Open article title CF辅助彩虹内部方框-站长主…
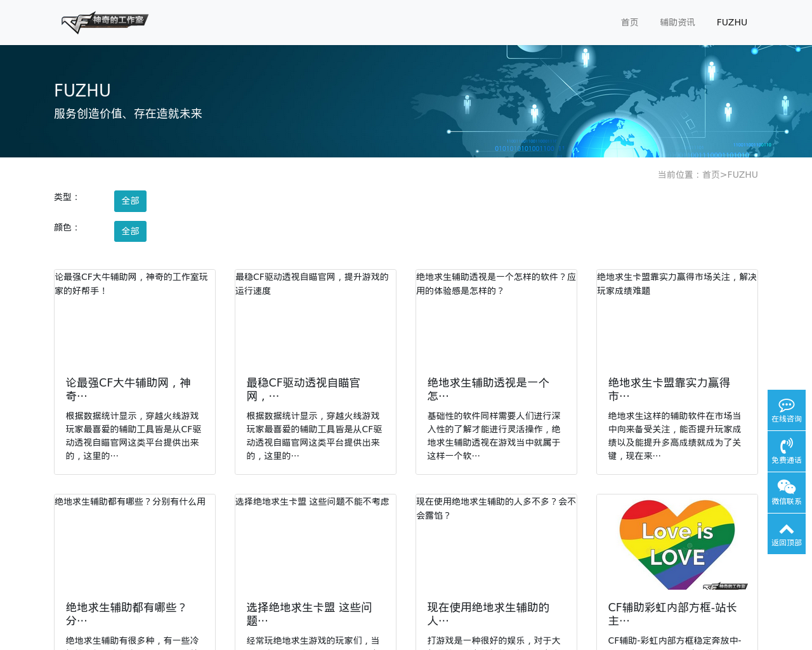The image size is (812, 650). pyautogui.click(x=672, y=614)
